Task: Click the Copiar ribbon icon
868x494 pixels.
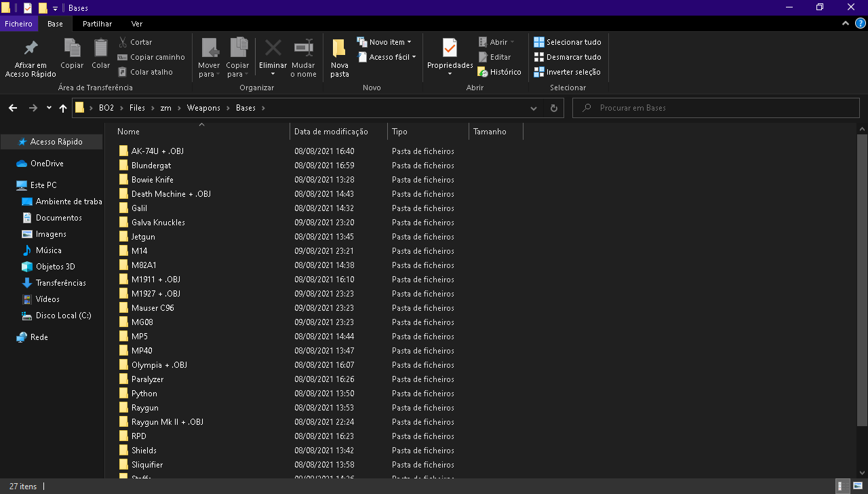Action: pos(72,48)
